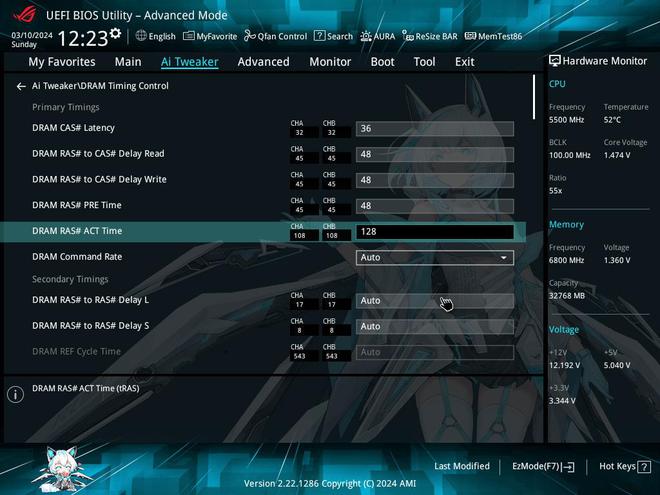Click the 12:23 clock display

point(83,39)
